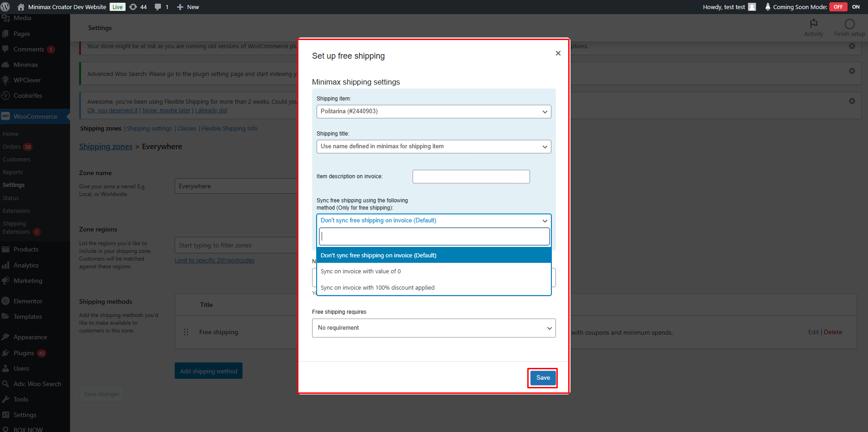Click the WordPress logo icon
Image resolution: width=868 pixels, height=432 pixels.
click(5, 7)
